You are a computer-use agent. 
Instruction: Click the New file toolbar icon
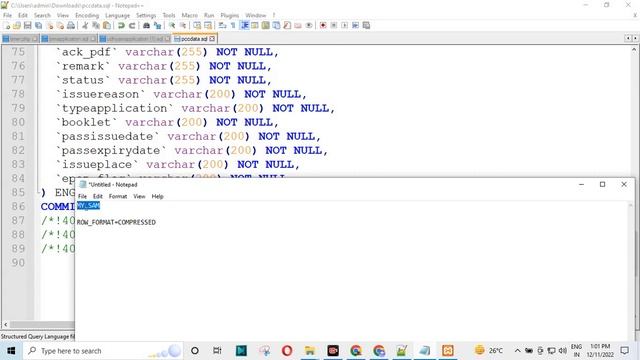[7, 25]
